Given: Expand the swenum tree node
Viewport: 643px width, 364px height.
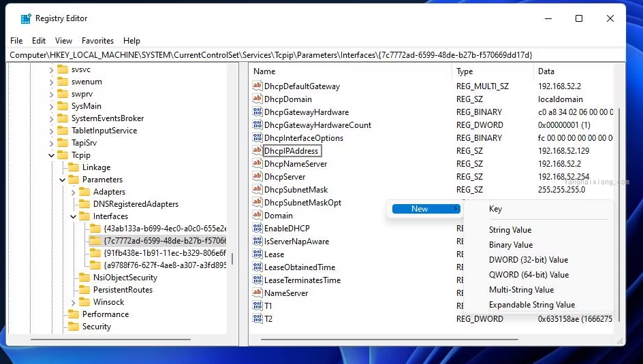Looking at the screenshot, I should 51,82.
